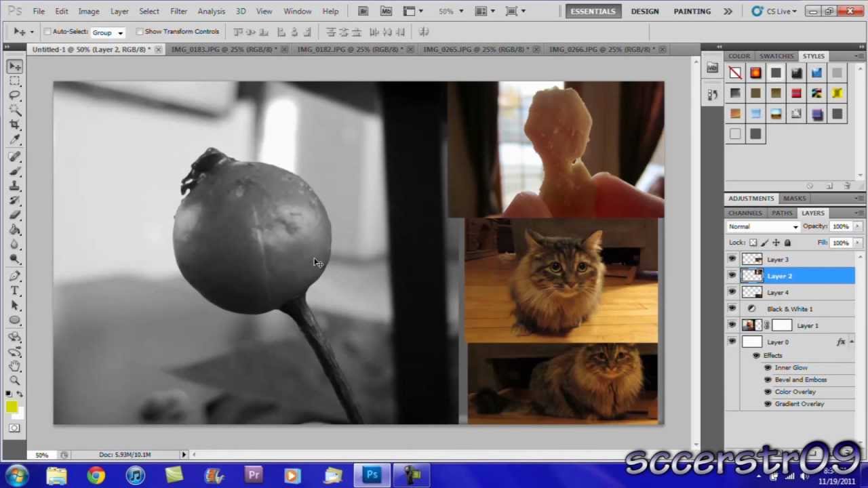This screenshot has height=488, width=868.
Task: Hide Layer 2 with its eye icon
Action: [732, 275]
